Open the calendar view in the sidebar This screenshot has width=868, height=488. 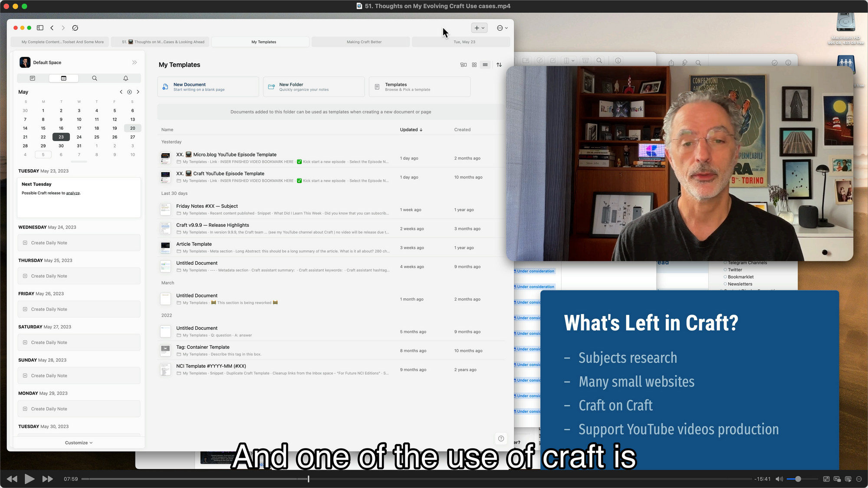[63, 78]
